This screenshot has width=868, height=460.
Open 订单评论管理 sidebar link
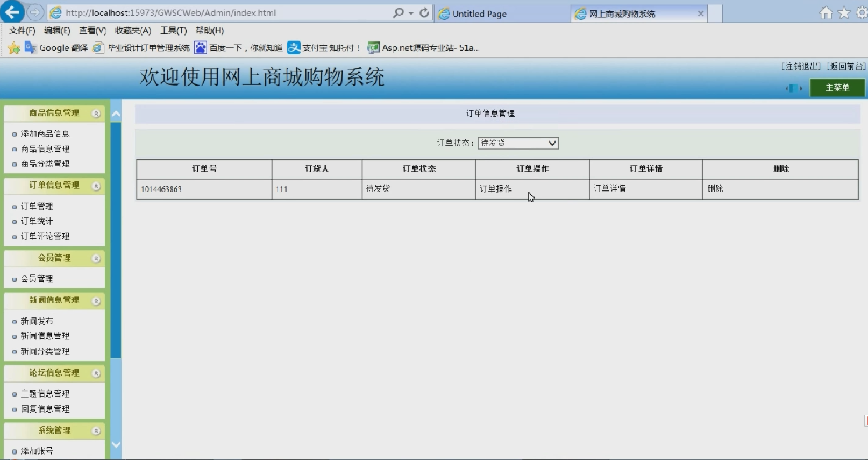[45, 237]
